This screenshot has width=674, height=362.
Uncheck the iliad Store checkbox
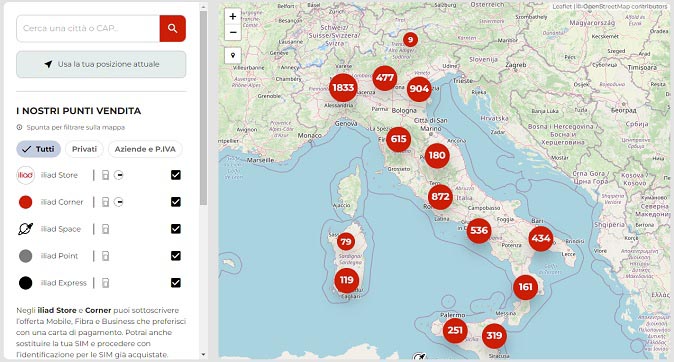point(176,175)
